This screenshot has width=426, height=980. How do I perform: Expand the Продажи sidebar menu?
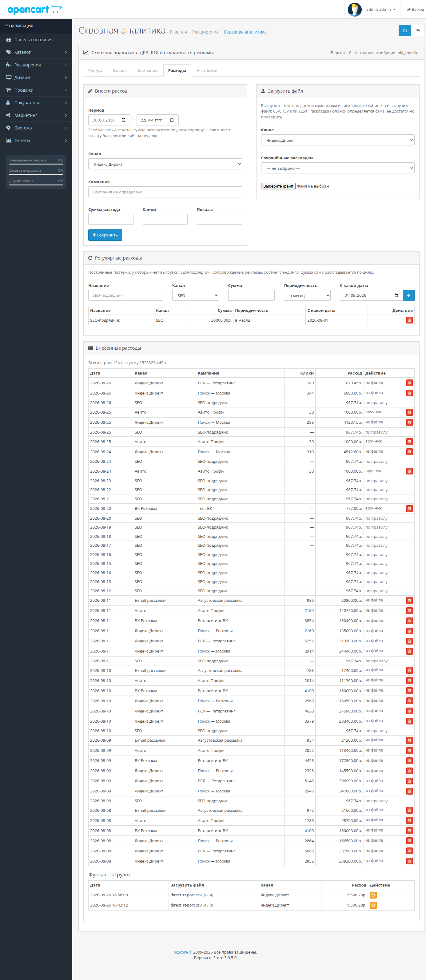[x=36, y=90]
